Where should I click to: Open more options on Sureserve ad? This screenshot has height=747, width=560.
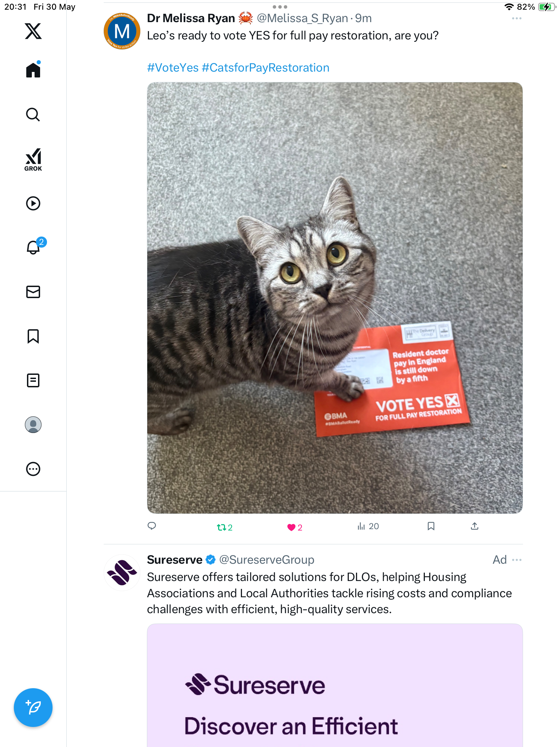pos(516,560)
